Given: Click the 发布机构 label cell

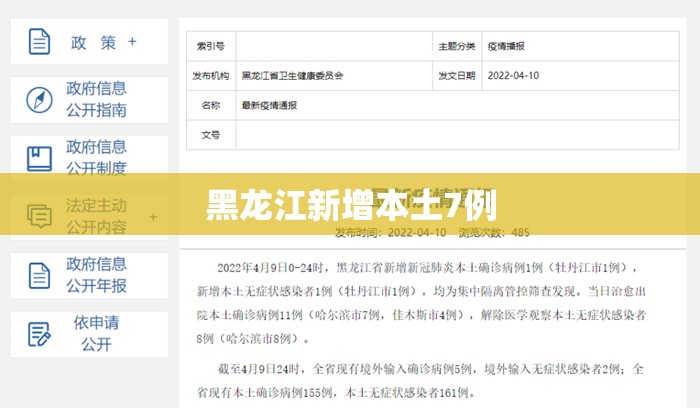Looking at the screenshot, I should pyautogui.click(x=211, y=75).
